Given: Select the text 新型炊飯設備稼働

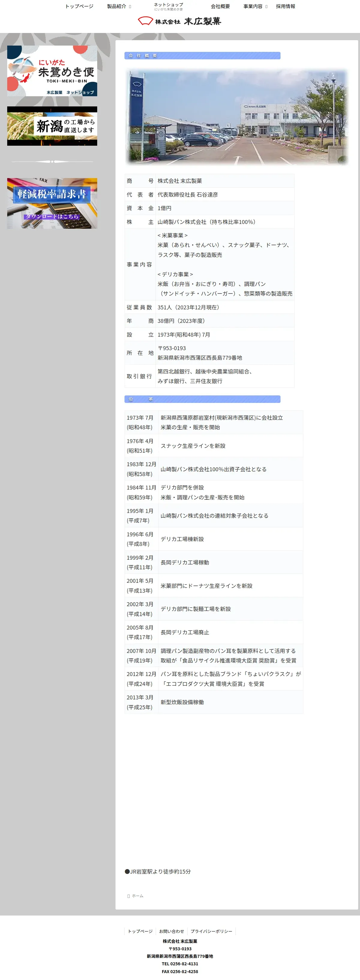Looking at the screenshot, I should (182, 702).
